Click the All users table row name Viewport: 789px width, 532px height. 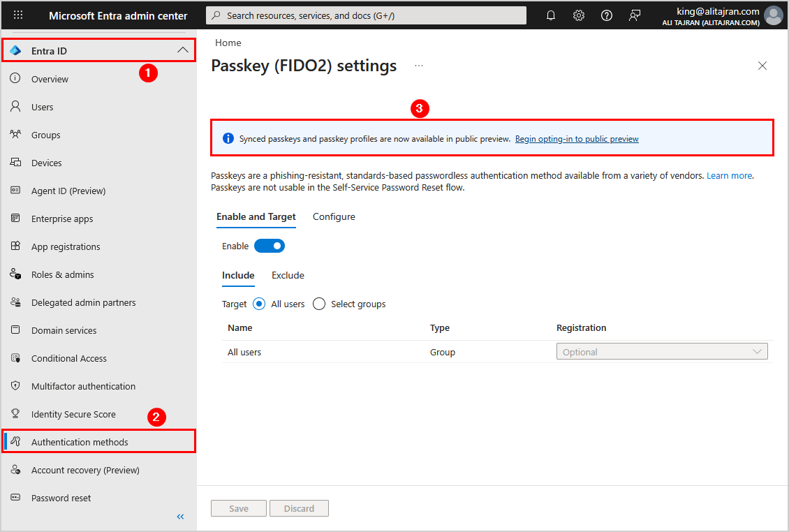coord(244,353)
